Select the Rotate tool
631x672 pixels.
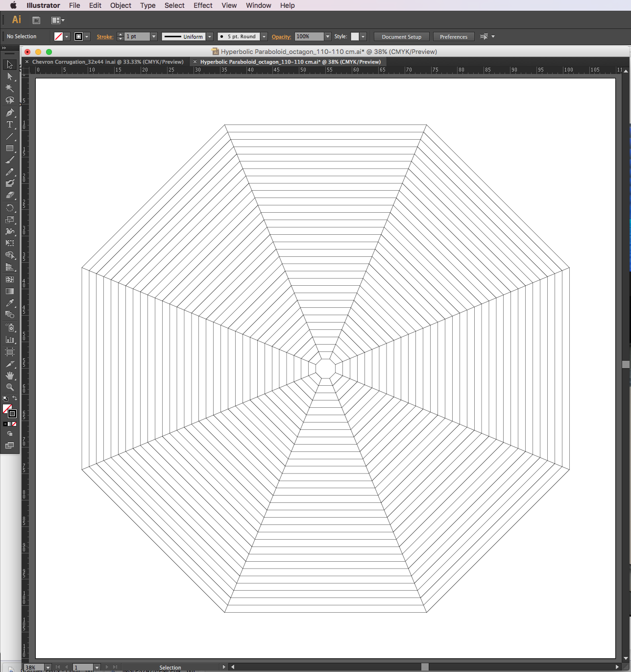9,208
